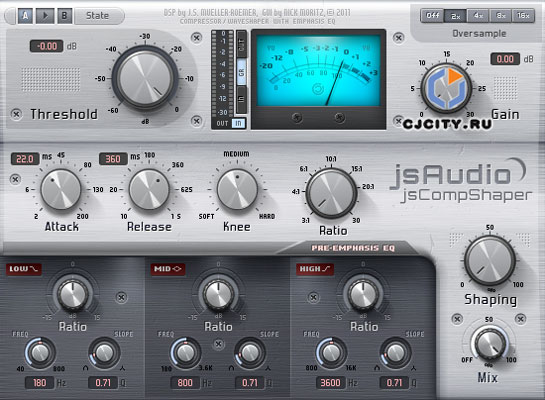The height and width of the screenshot is (400, 545).
Task: Click the LOW band Ratio knob
Action: (x=73, y=295)
